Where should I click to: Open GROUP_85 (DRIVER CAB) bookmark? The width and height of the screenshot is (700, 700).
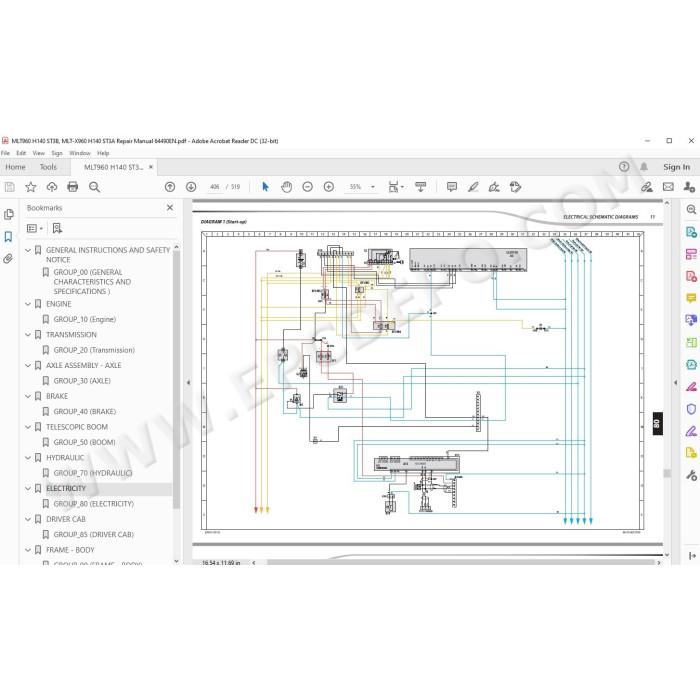click(94, 534)
